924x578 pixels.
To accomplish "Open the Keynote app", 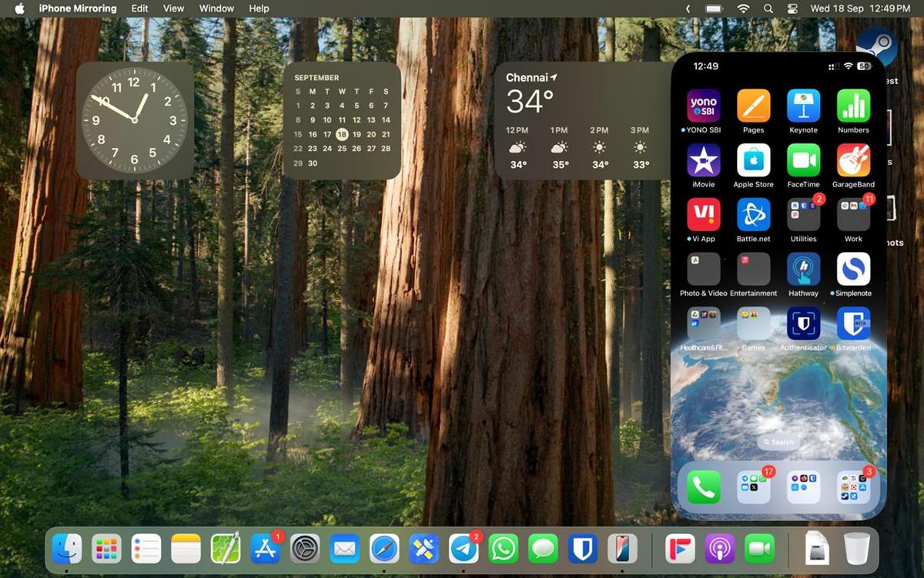I will click(803, 106).
